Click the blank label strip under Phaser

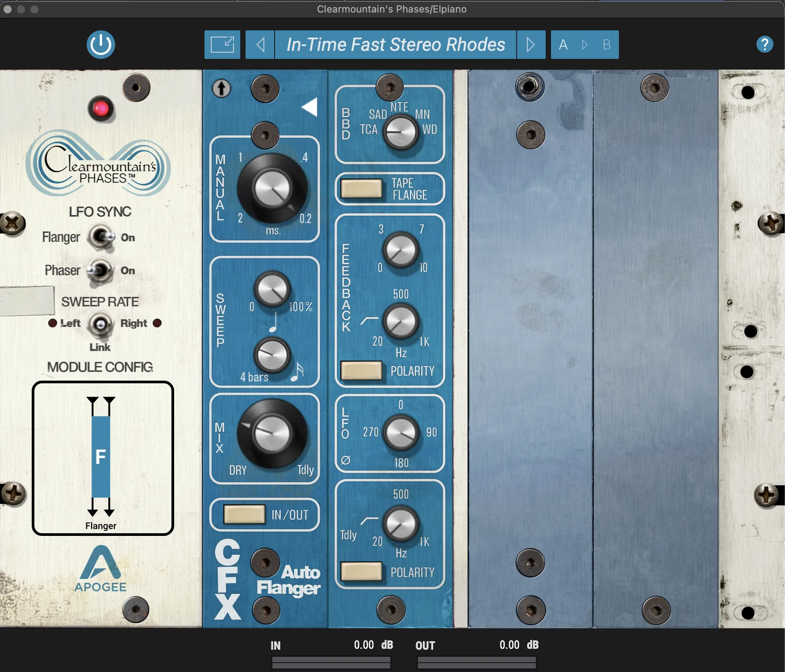click(27, 301)
